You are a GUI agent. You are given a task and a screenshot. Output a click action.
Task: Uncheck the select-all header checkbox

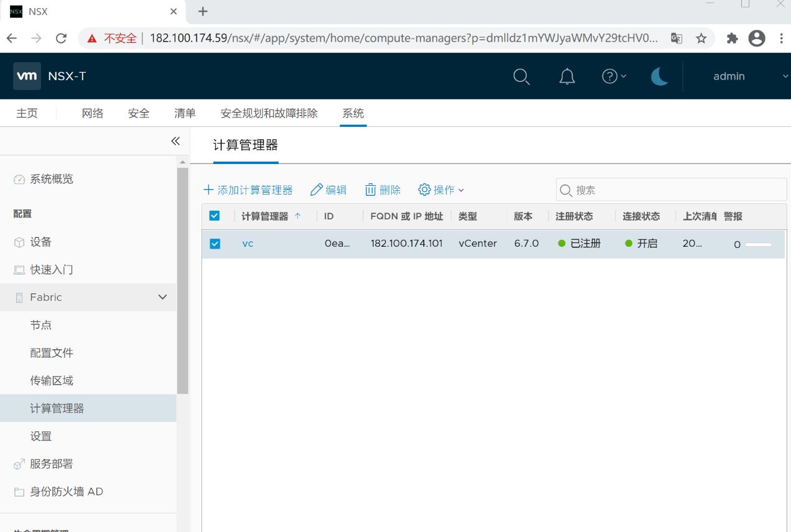pyautogui.click(x=215, y=216)
